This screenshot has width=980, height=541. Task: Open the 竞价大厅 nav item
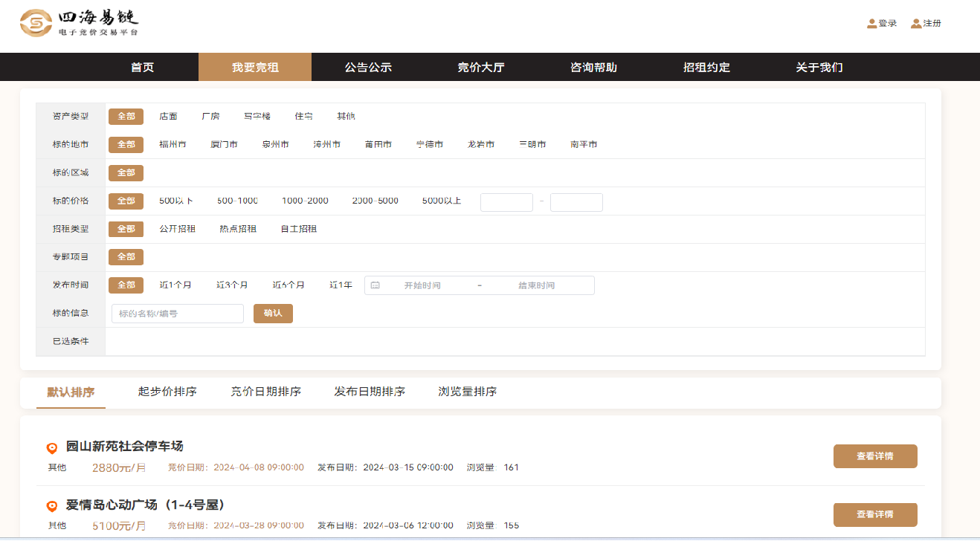(x=481, y=67)
